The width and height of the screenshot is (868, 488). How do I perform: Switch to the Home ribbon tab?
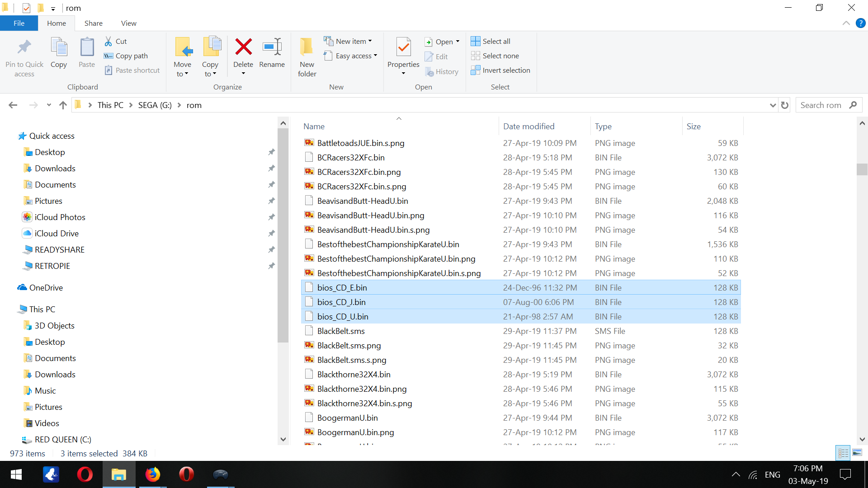(57, 23)
